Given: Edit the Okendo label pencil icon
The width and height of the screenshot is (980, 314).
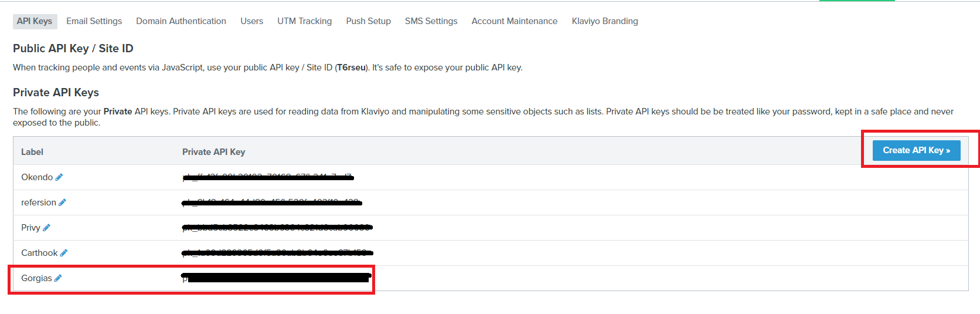Looking at the screenshot, I should point(59,177).
